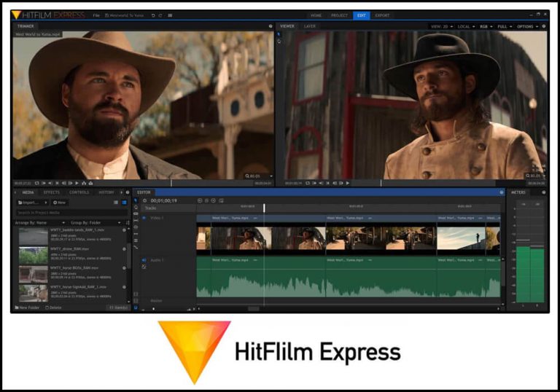Click in Search in Project Media field
Image resolution: width=560 pixels, height=392 pixels.
pos(71,213)
